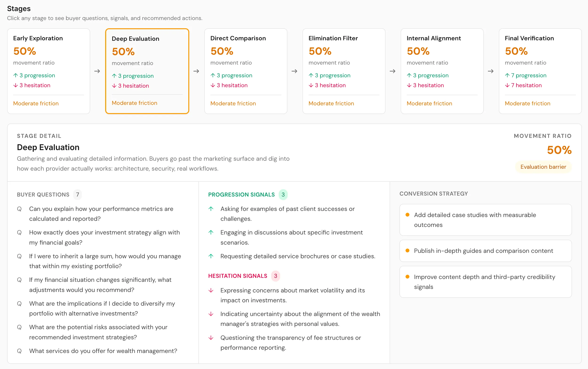
Task: Click the arrow between Deep Evaluation and Direct Comparison
Action: coord(196,71)
